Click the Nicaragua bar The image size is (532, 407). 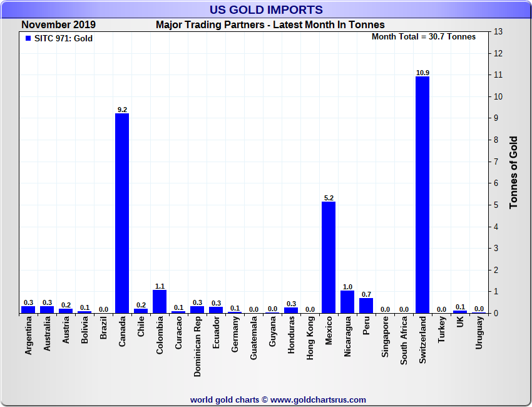coord(347,302)
